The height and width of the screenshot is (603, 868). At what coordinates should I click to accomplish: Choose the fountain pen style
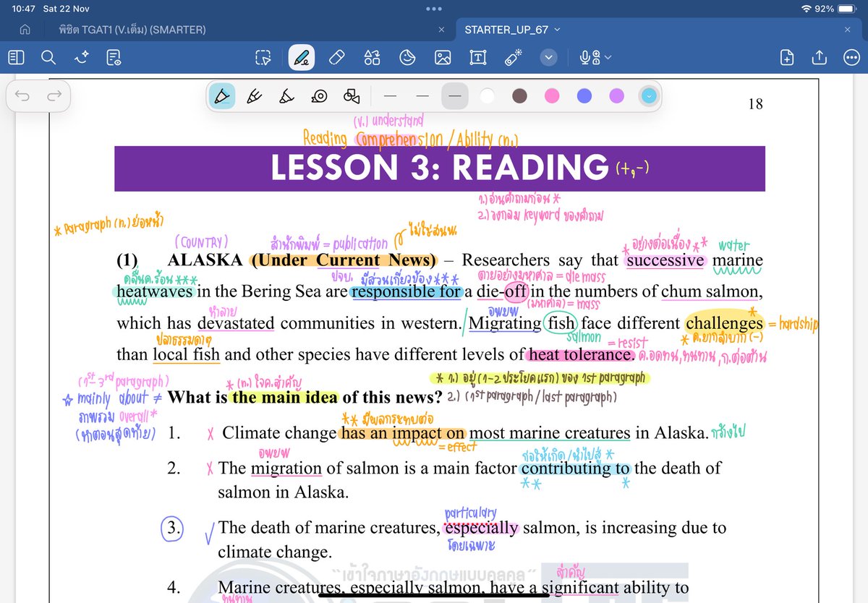tap(222, 96)
